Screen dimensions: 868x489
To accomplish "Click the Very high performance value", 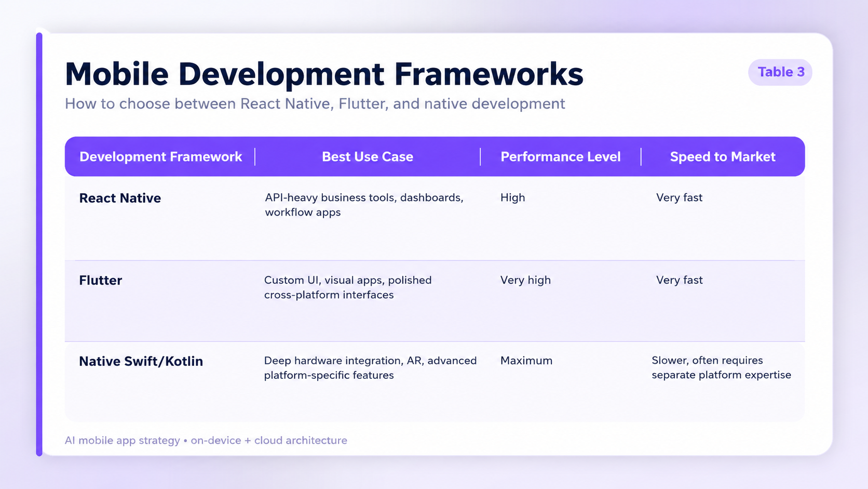I will click(x=525, y=280).
